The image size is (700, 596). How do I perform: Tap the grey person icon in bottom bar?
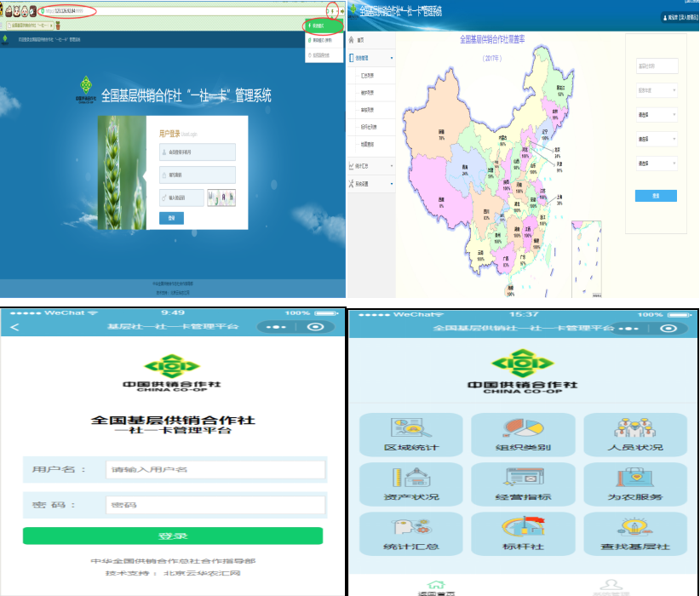tap(611, 585)
